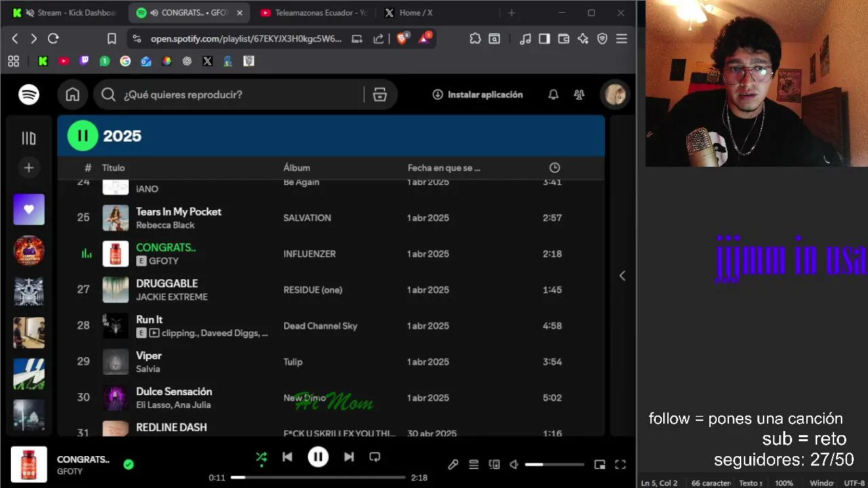Screen dimensions: 868x488
Task: Open the browser tab grid icon
Action: (x=14, y=61)
